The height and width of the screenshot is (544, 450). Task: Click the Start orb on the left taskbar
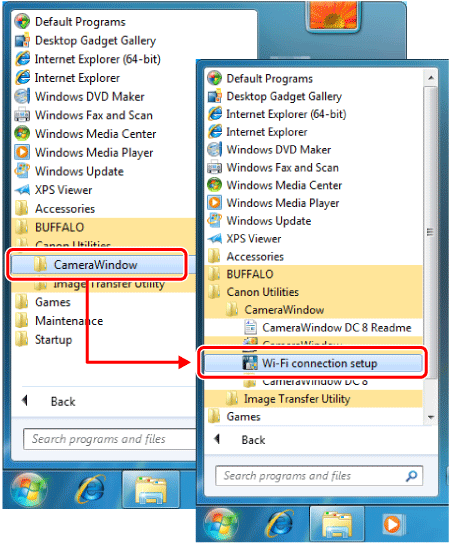point(28,490)
